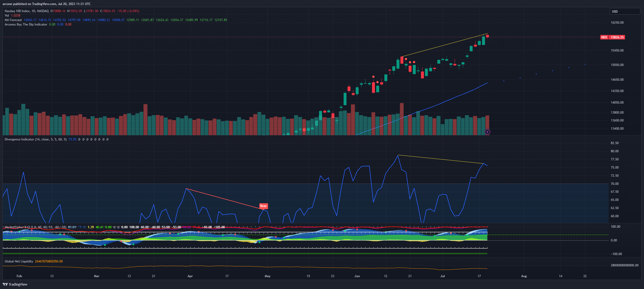644x289 pixels.
Task: Click the Jun date on time axis
Action: coord(357,276)
